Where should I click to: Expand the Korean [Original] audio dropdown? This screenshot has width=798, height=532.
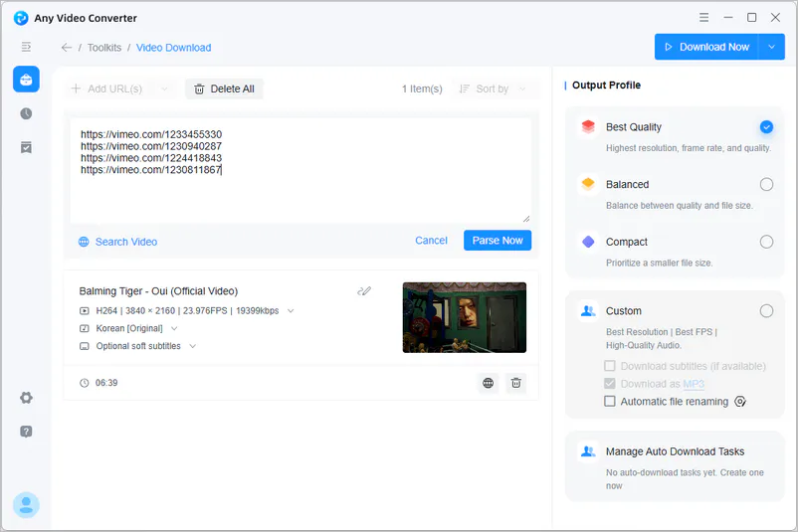tap(174, 328)
